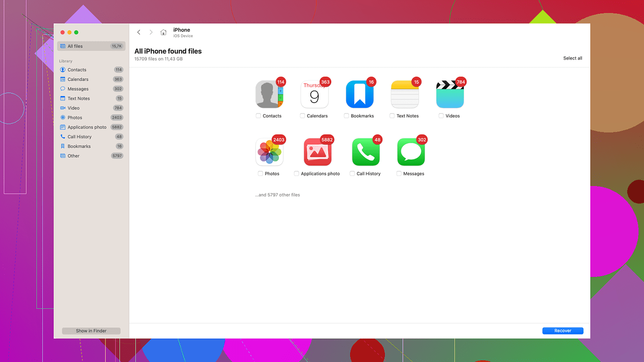Enable the Applications photo checkbox
Viewport: 644px width, 362px height.
(x=296, y=173)
